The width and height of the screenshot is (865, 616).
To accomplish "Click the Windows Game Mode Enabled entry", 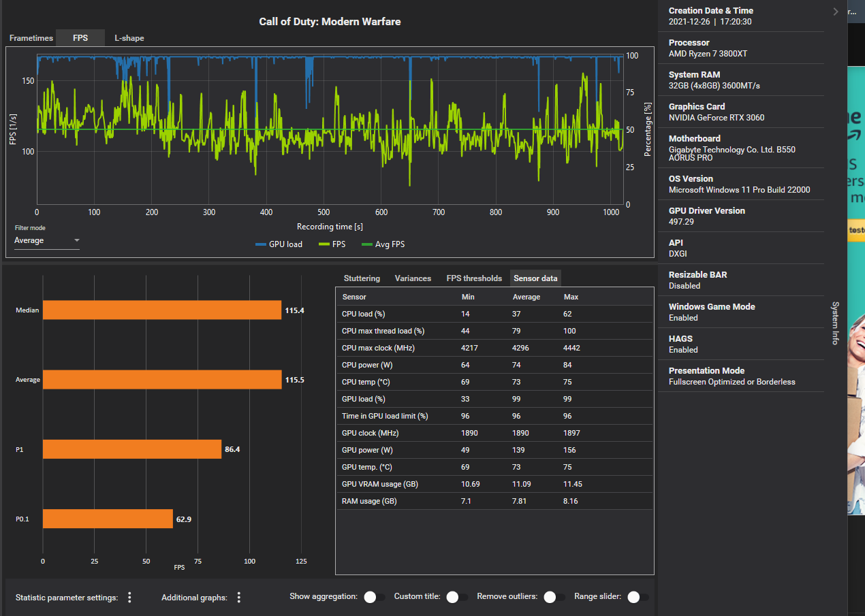I will point(683,318).
